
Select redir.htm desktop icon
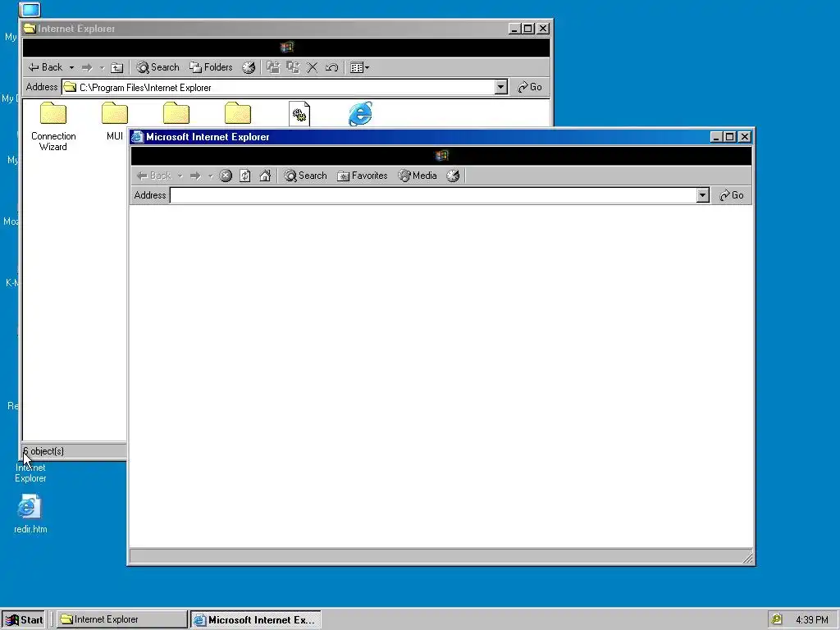(x=30, y=514)
